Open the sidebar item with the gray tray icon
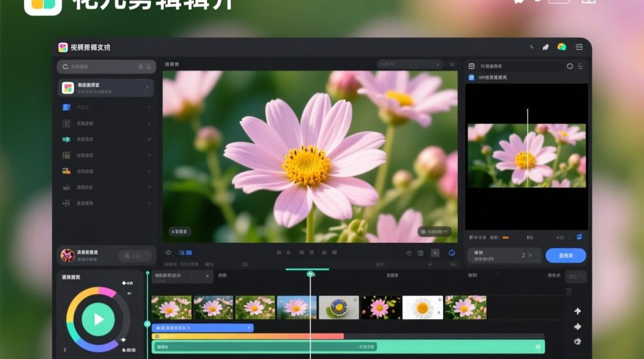The width and height of the screenshot is (644, 359). [x=106, y=187]
